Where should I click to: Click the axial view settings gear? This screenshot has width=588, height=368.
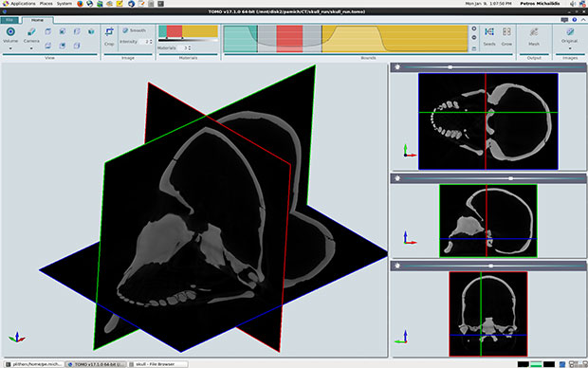click(x=397, y=67)
